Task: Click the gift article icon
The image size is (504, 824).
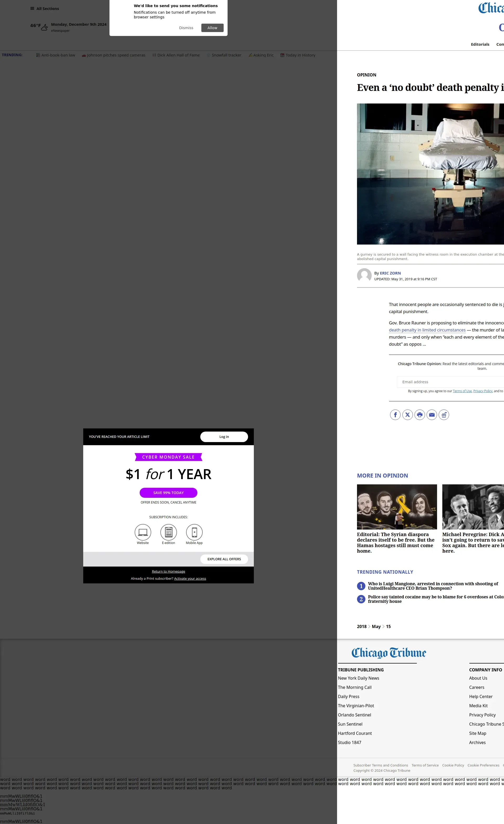Action: pyautogui.click(x=444, y=415)
